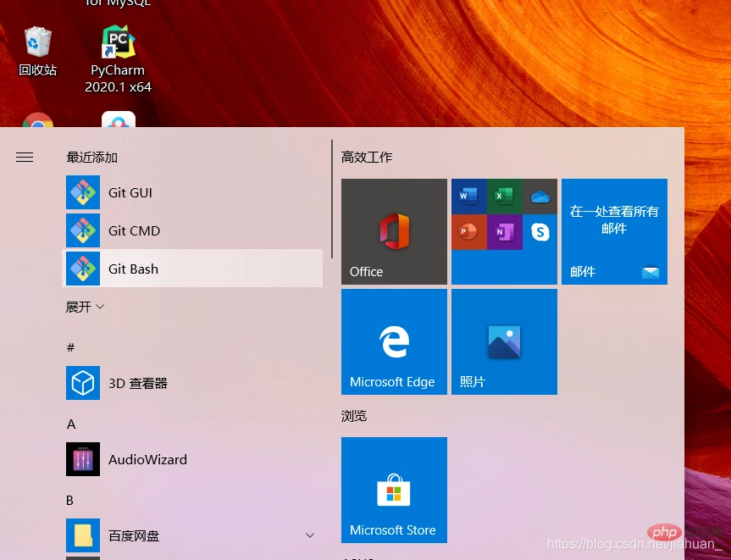Expand the 展开 recently added list
The width and height of the screenshot is (731, 560).
[x=85, y=307]
